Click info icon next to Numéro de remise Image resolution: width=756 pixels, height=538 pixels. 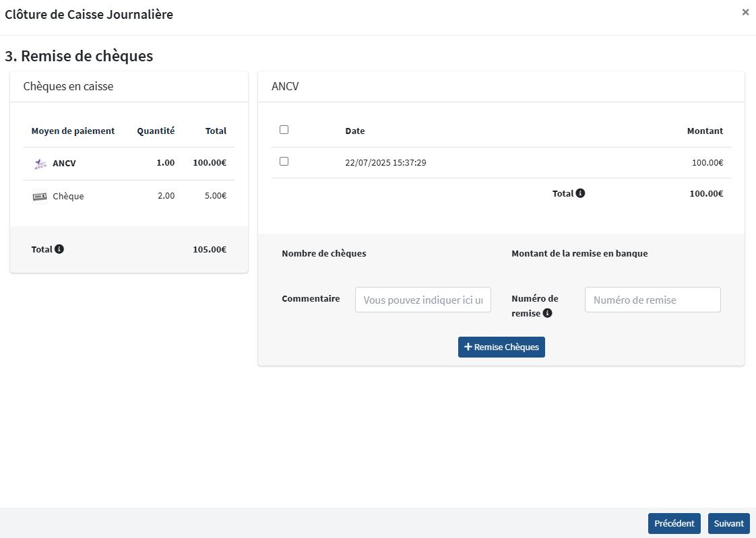click(x=547, y=313)
